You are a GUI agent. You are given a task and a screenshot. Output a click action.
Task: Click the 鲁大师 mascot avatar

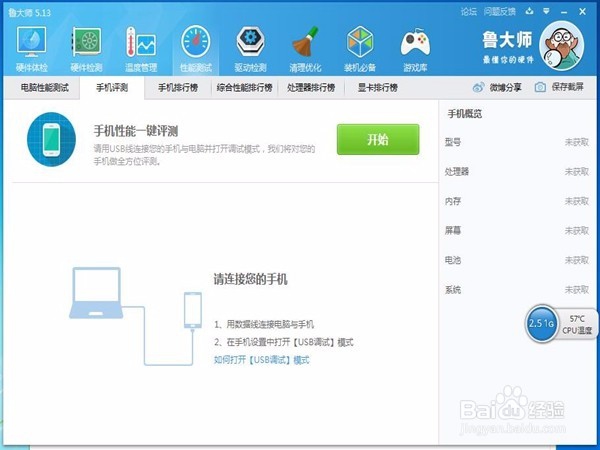tap(562, 46)
